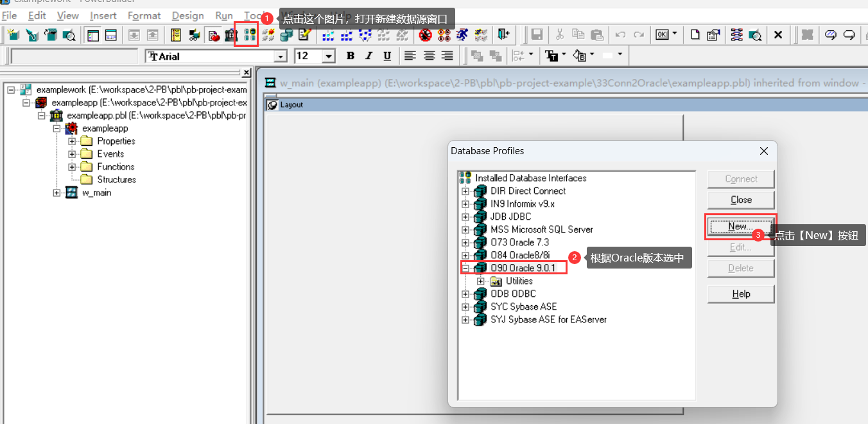868x424 pixels.
Task: Toggle Italic formatting
Action: click(369, 56)
